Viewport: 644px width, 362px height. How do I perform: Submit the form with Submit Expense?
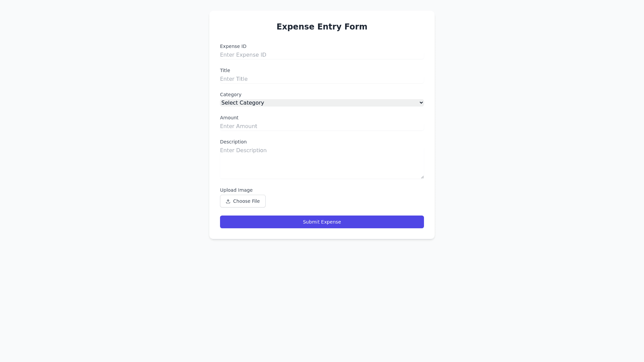(322, 222)
